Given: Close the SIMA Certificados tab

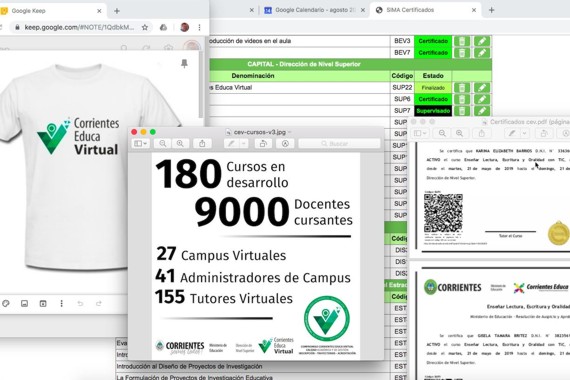Looking at the screenshot, I should click(474, 10).
